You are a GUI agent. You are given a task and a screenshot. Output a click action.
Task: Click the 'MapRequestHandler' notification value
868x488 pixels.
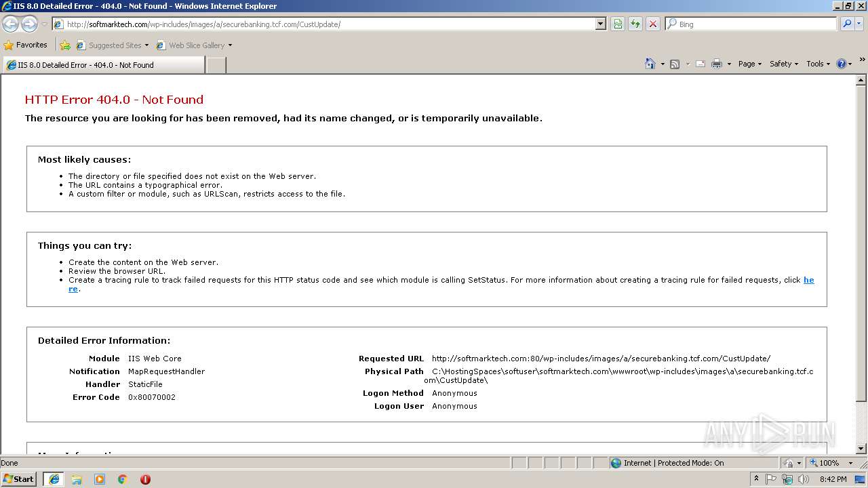tap(166, 371)
